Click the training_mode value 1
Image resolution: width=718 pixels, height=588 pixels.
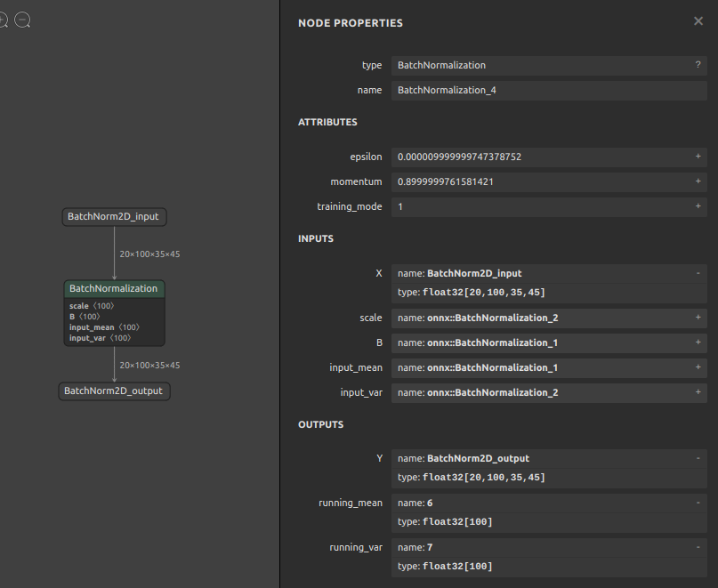point(400,206)
